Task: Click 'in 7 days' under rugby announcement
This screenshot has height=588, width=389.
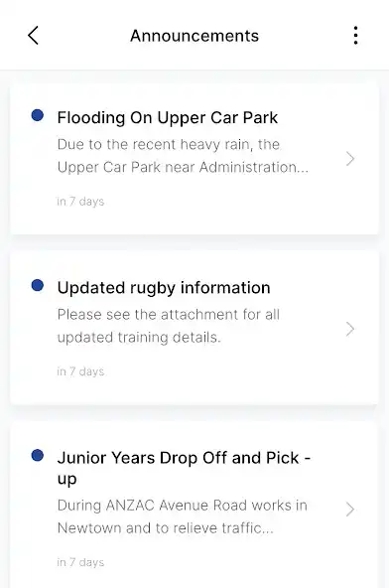Action: [80, 371]
